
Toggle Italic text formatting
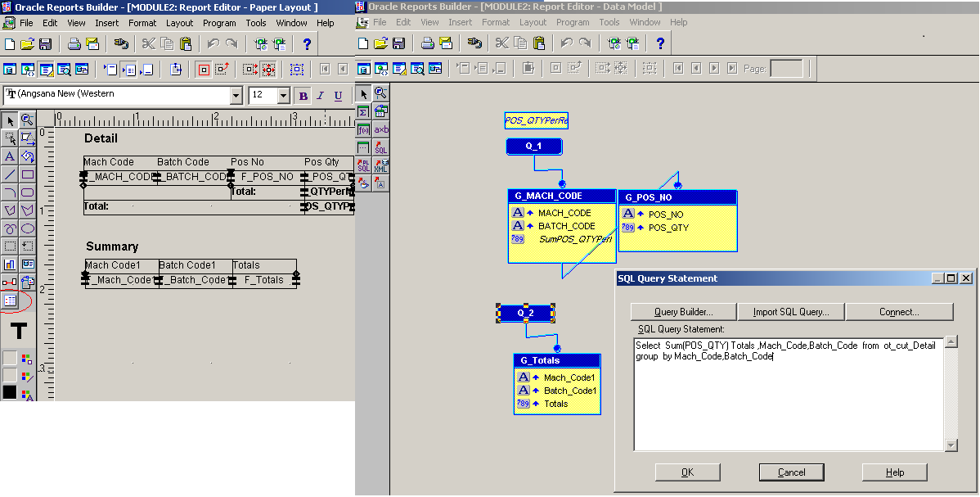[321, 96]
